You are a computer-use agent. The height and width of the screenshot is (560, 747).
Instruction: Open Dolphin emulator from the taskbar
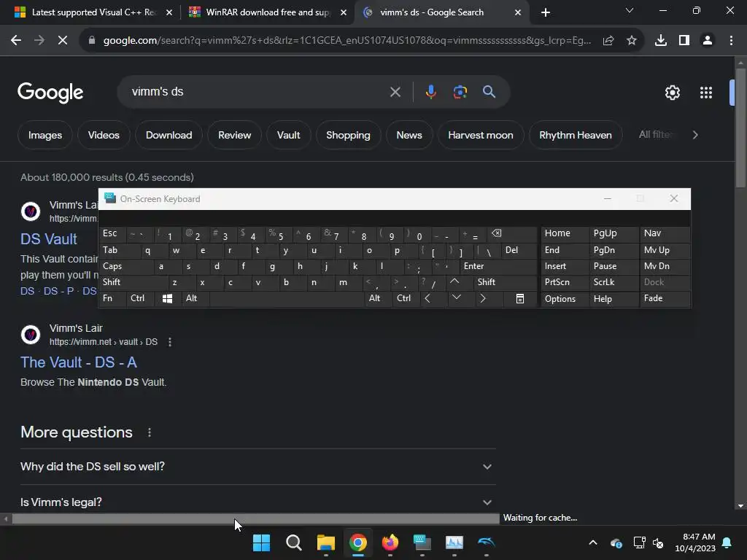487,542
